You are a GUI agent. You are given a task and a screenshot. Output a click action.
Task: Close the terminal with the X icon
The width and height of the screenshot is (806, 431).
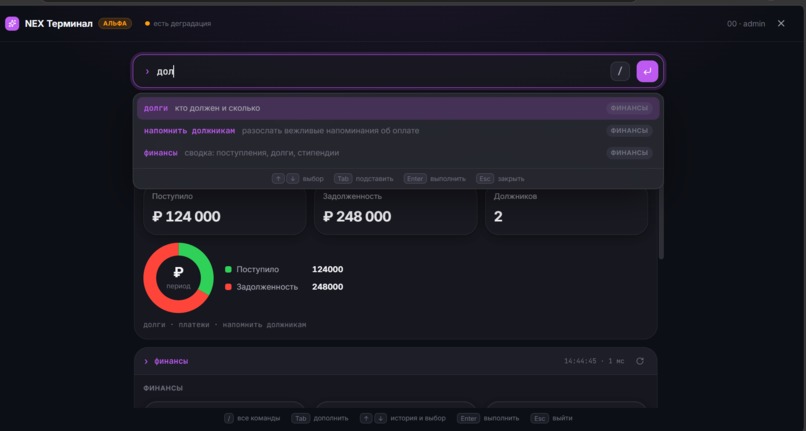(781, 23)
